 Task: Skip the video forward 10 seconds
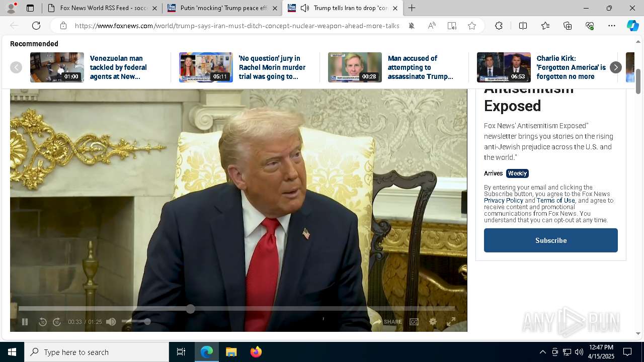pos(57,322)
